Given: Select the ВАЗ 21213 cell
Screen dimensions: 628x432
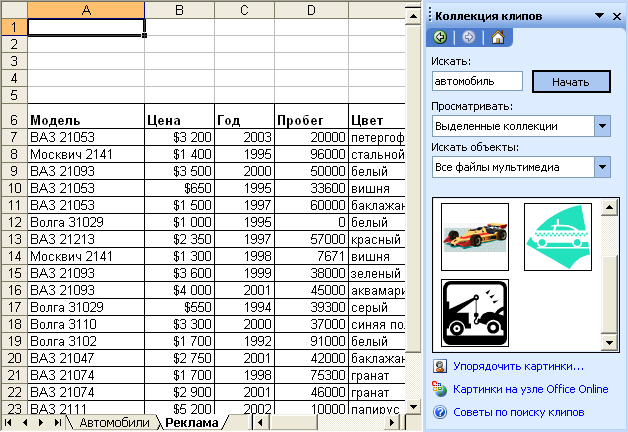Looking at the screenshot, I should pyautogui.click(x=86, y=239).
